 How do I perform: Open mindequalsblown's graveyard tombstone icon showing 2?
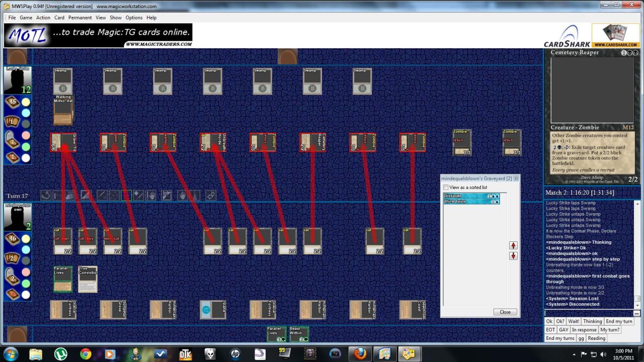click(12, 277)
